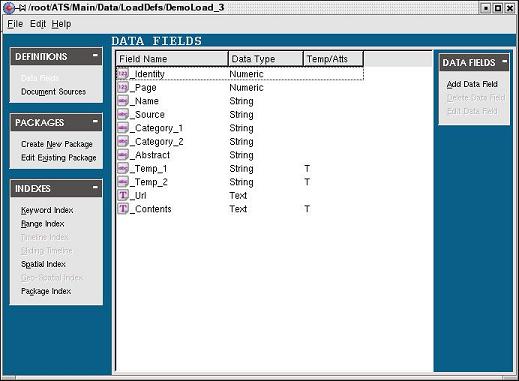Collapse the DEFINITIONS panel

95,55
